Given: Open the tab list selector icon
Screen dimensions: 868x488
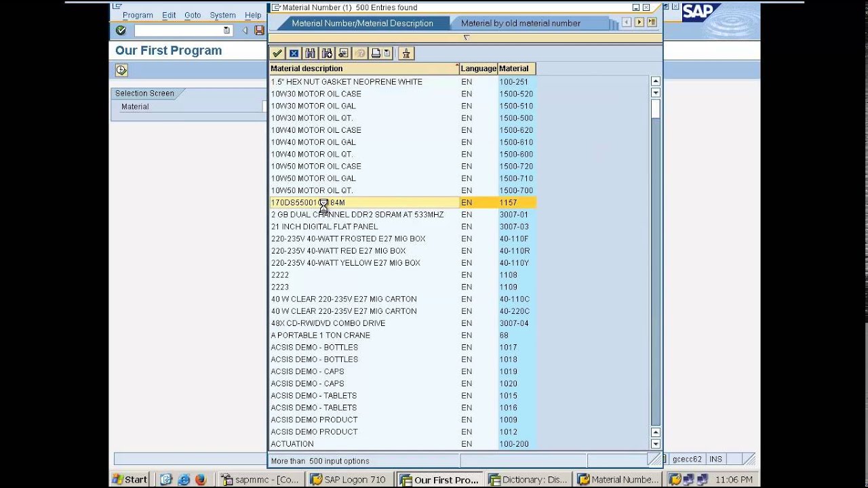Looking at the screenshot, I should pos(652,22).
